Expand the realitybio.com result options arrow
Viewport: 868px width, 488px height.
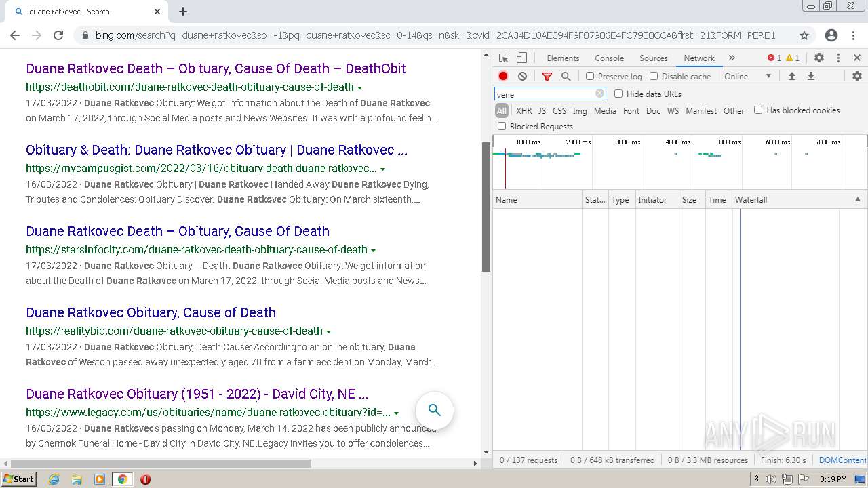(328, 332)
